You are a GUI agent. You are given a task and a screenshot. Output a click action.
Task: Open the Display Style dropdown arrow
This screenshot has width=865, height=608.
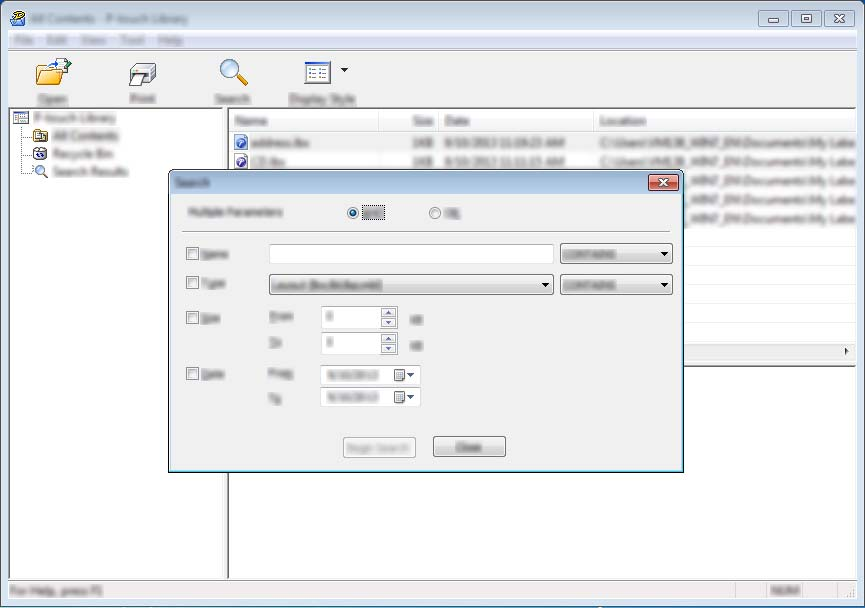tap(344, 70)
